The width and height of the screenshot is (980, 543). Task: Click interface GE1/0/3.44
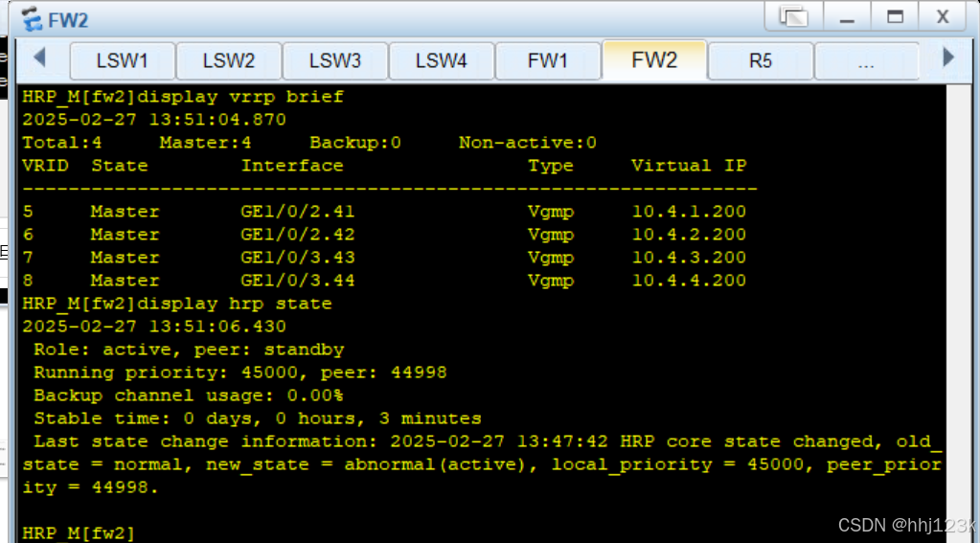point(298,281)
